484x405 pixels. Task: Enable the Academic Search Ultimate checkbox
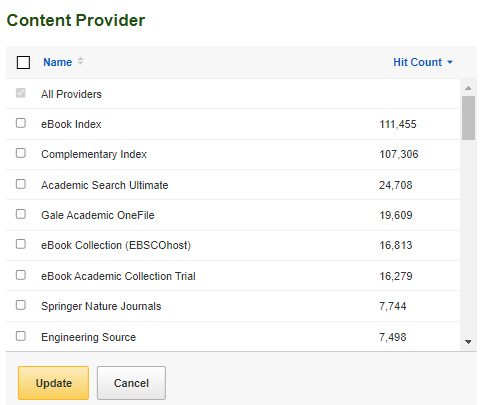tap(21, 184)
